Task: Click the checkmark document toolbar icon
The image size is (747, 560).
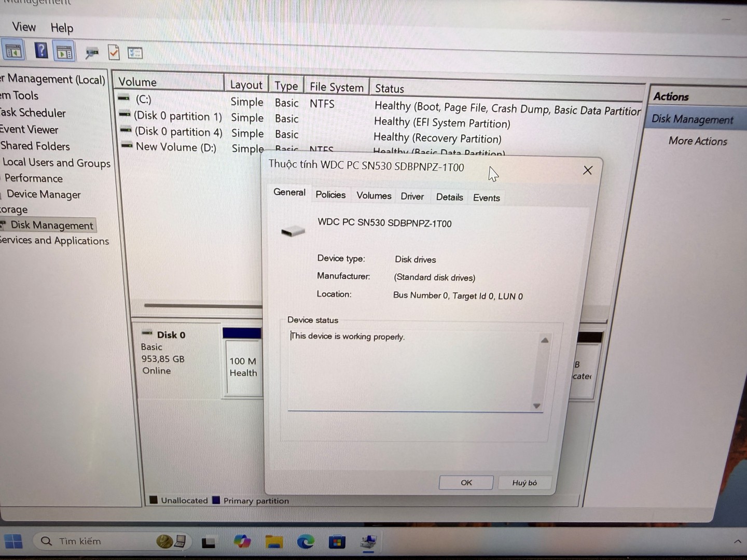Action: tap(114, 52)
